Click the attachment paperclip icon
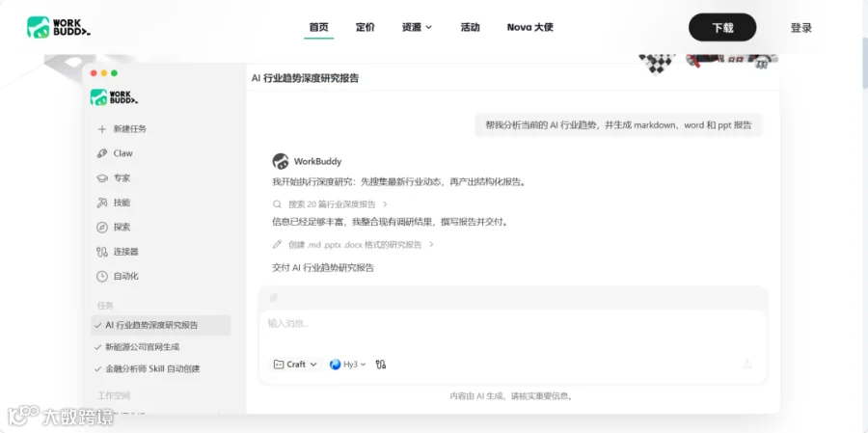868x433 pixels. click(x=274, y=298)
